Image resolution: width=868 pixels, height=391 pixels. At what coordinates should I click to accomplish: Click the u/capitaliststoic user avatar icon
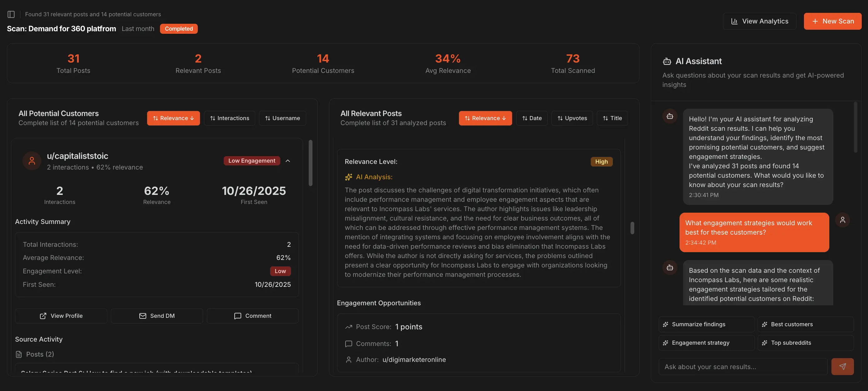tap(32, 160)
